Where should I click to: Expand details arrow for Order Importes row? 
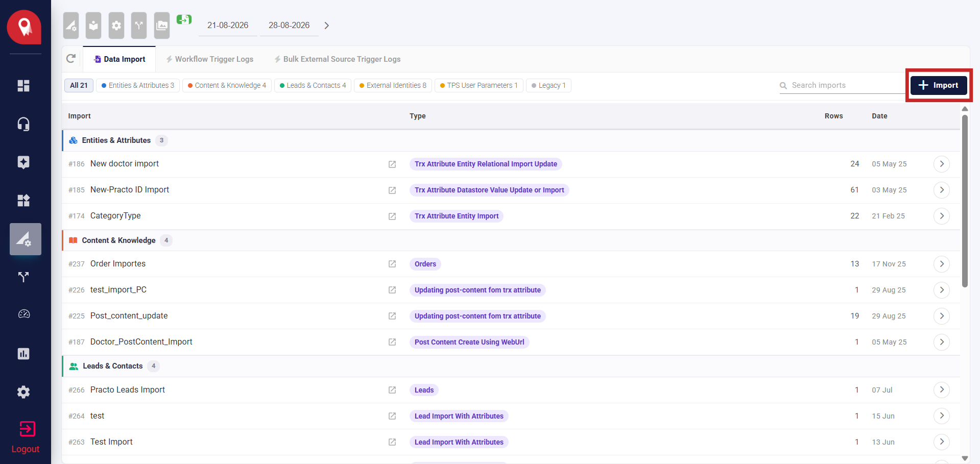click(942, 264)
